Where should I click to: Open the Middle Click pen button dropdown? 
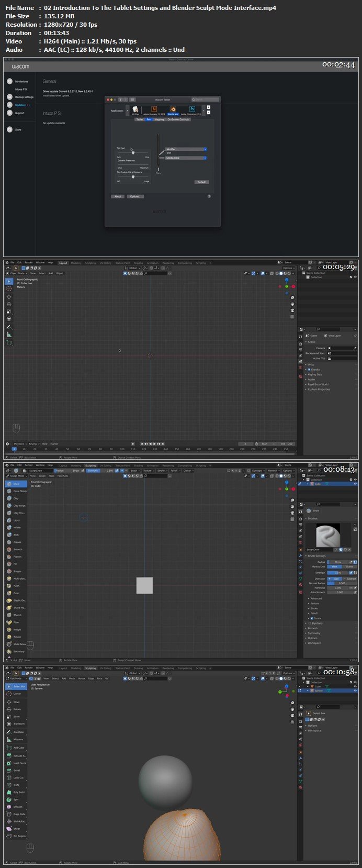[x=186, y=158]
